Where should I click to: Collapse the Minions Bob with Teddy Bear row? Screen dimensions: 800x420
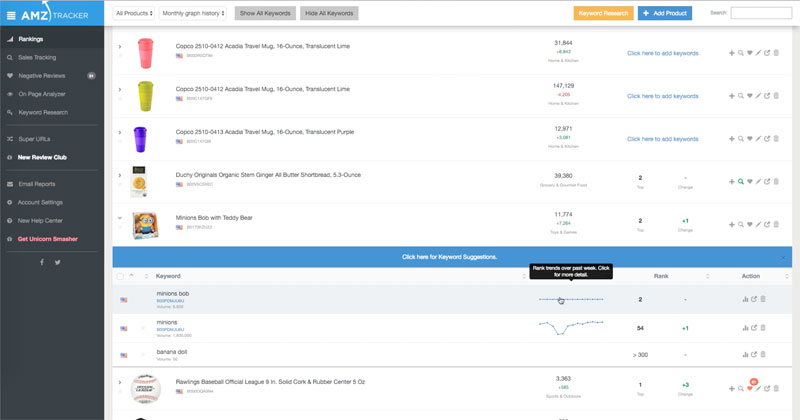coord(120,218)
